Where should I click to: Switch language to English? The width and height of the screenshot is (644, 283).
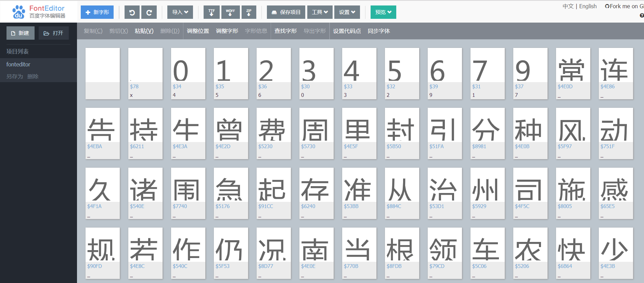tap(588, 6)
